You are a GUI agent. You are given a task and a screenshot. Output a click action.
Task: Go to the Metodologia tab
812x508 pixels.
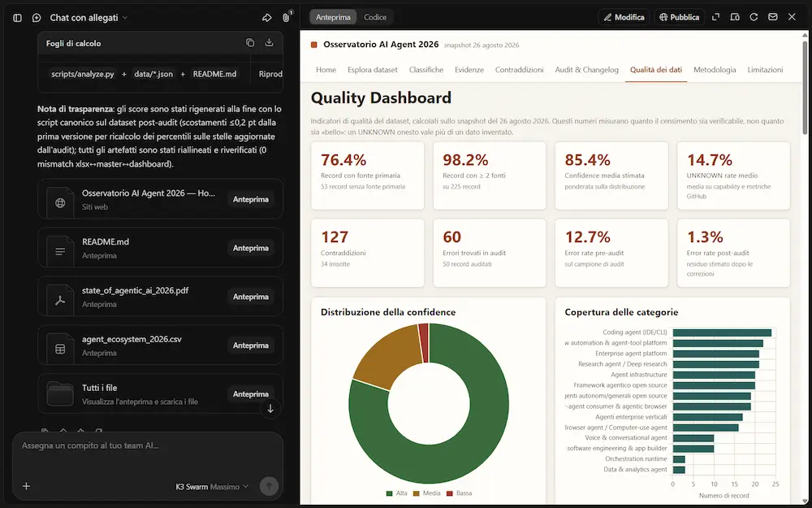[715, 69]
